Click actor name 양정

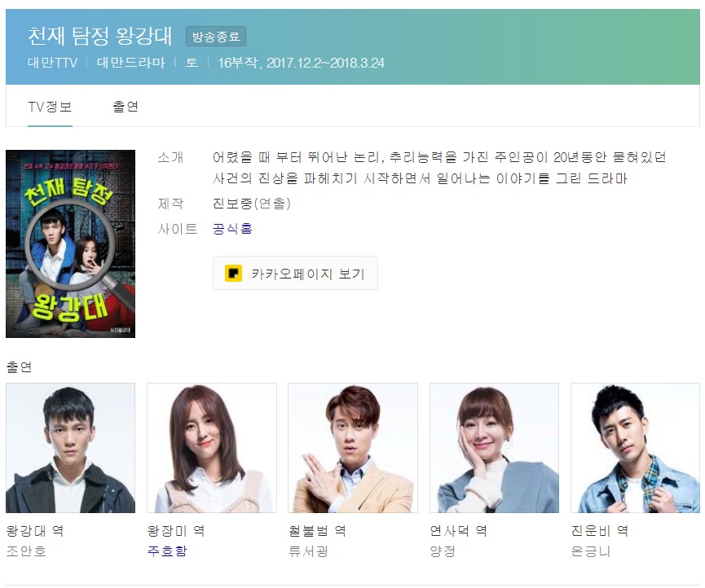tap(443, 551)
